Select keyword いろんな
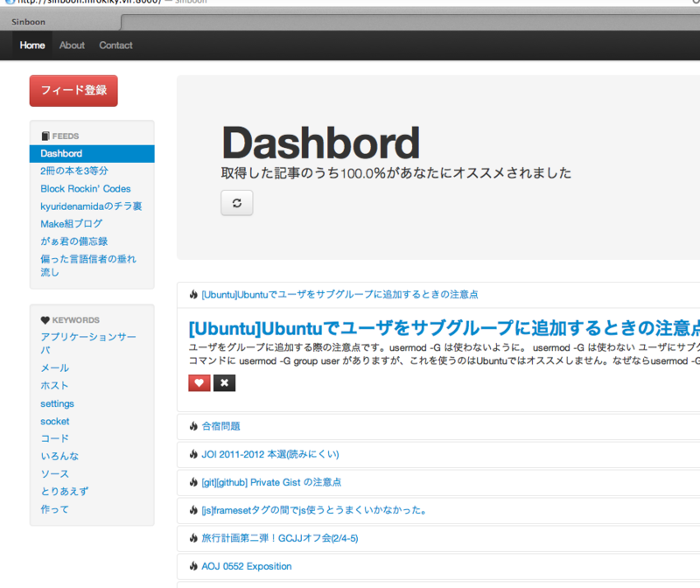The image size is (700, 588). click(x=59, y=456)
